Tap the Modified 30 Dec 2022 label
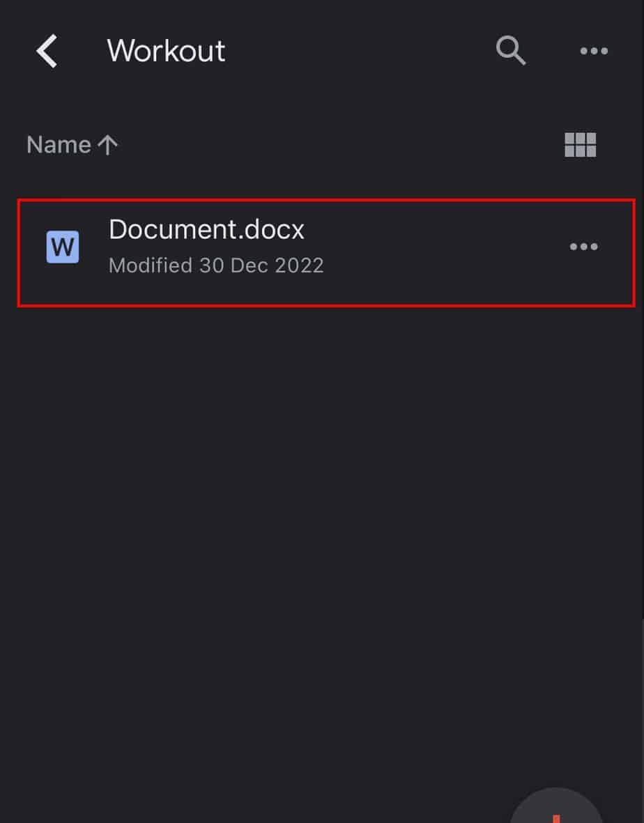 coord(217,266)
